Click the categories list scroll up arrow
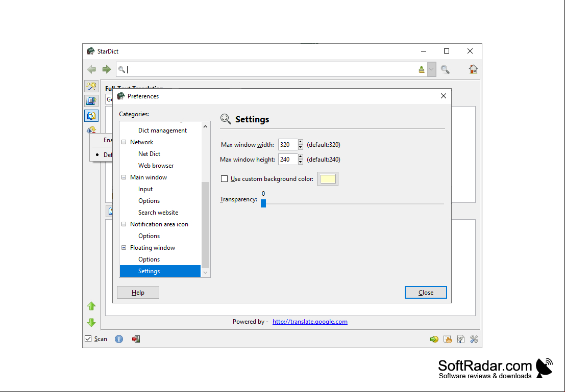 coord(205,127)
